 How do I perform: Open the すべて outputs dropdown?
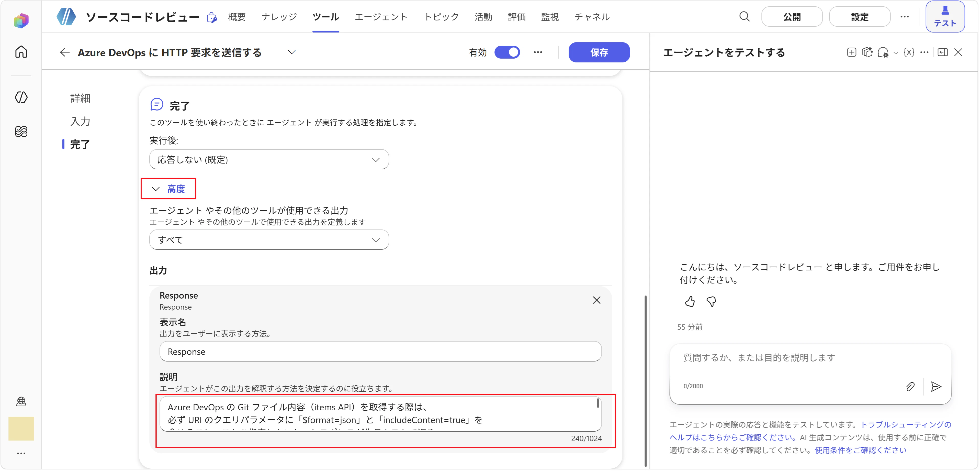(269, 240)
